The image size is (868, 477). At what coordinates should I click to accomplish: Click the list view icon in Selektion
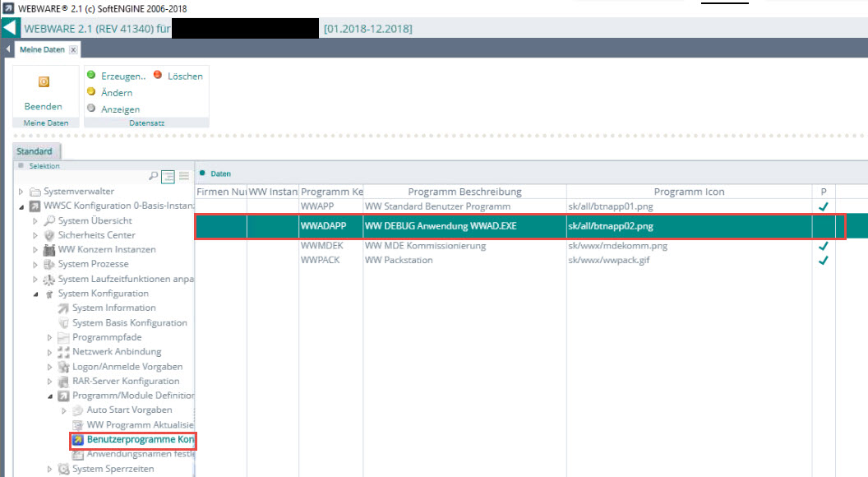tap(184, 175)
